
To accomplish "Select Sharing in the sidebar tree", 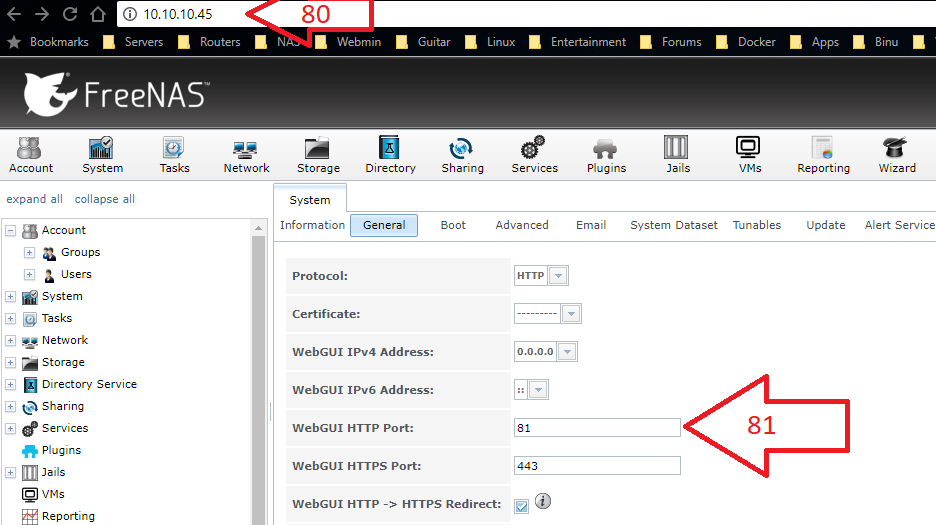I will [63, 406].
